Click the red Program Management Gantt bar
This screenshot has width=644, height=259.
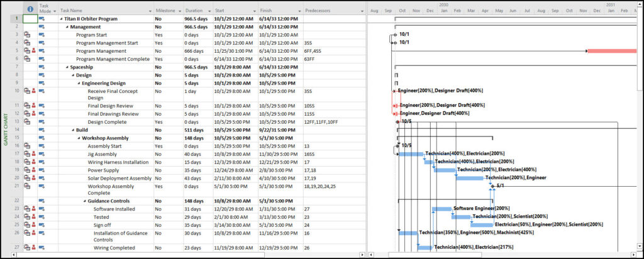(x=612, y=51)
